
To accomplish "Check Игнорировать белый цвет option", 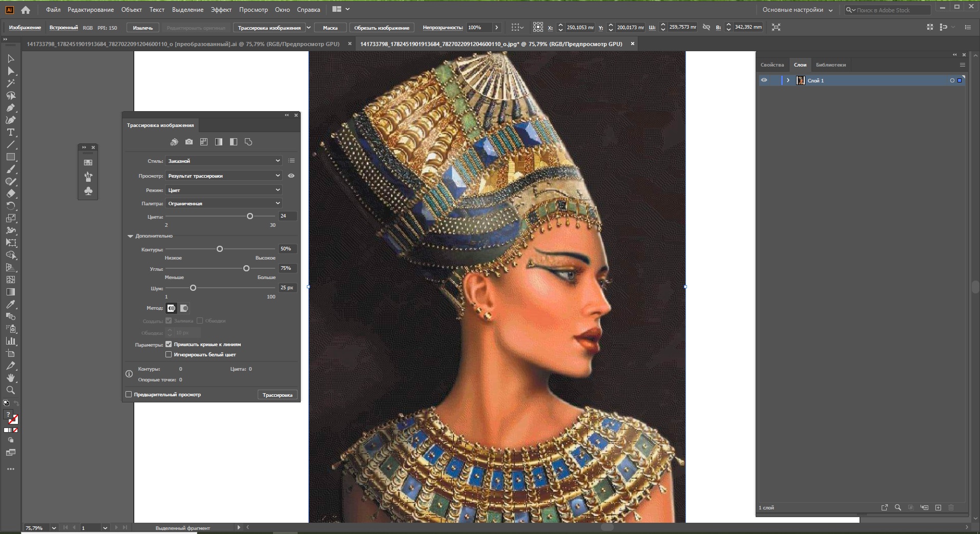I will (x=169, y=354).
